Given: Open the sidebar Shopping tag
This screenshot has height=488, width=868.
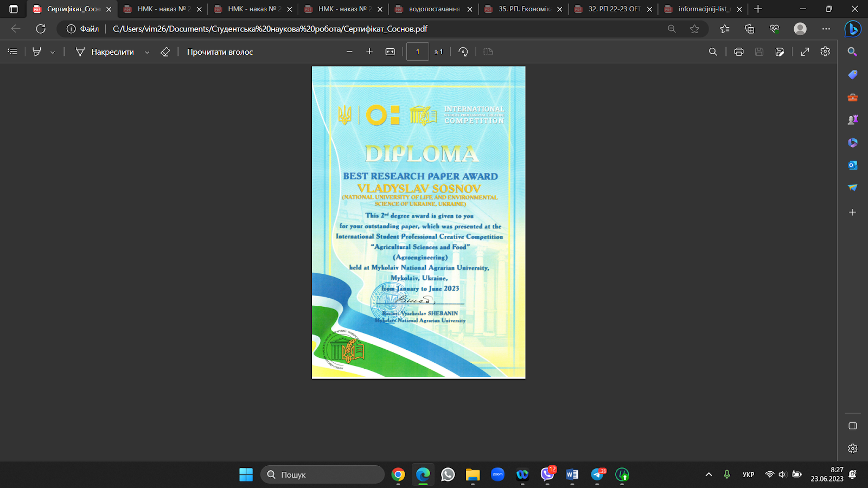Looking at the screenshot, I should click(853, 75).
